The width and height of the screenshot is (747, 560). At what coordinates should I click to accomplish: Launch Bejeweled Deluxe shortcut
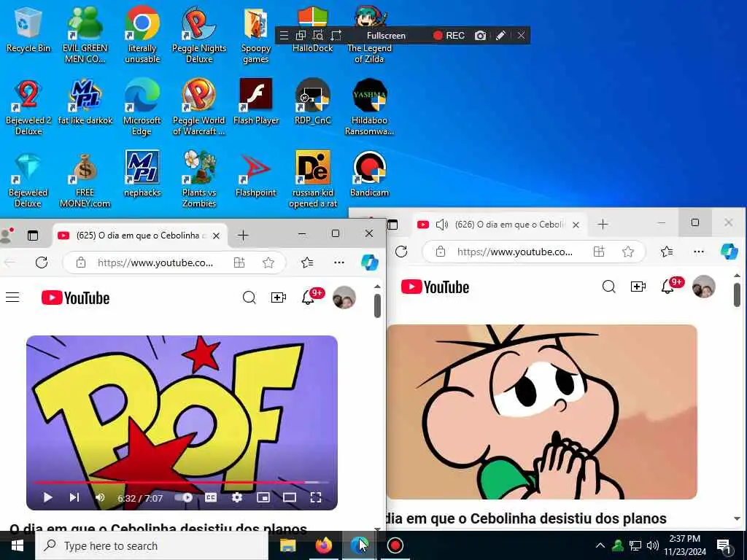pyautogui.click(x=28, y=179)
